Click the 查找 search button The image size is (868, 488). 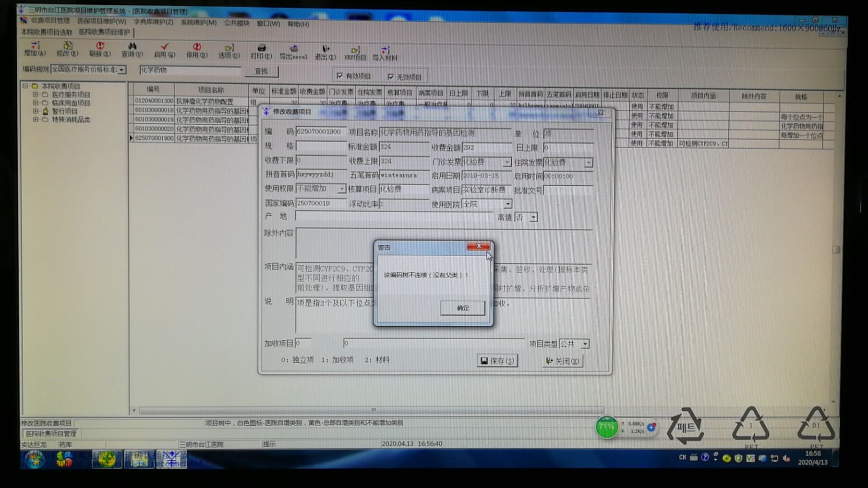261,71
